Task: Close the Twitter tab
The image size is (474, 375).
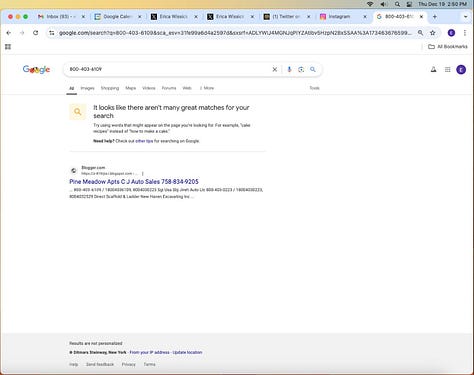Action: coord(308,16)
